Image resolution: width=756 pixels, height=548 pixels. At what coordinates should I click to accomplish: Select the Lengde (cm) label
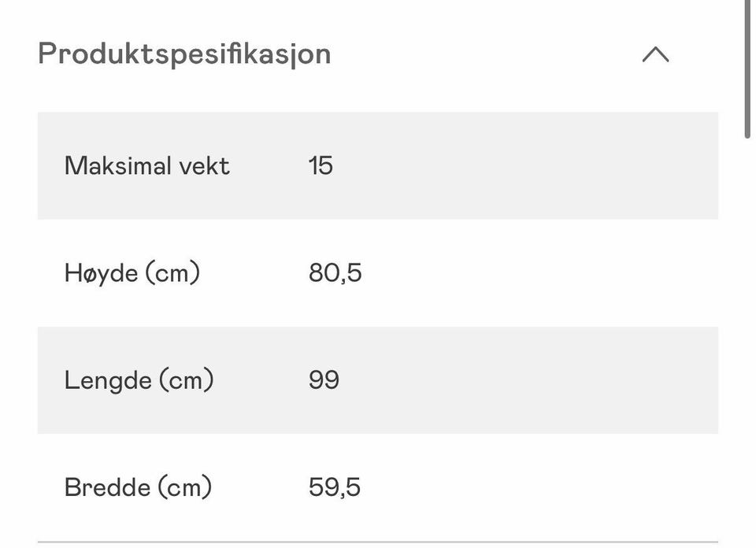pos(139,380)
